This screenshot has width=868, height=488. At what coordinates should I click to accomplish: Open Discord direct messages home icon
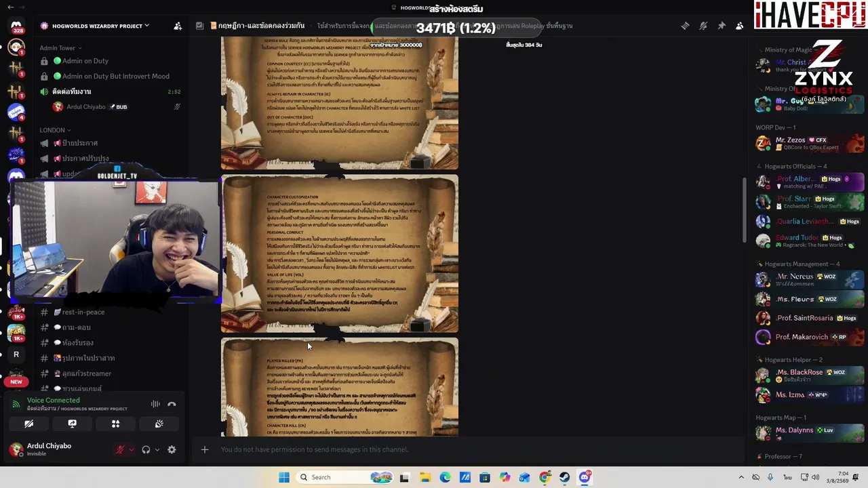16,26
